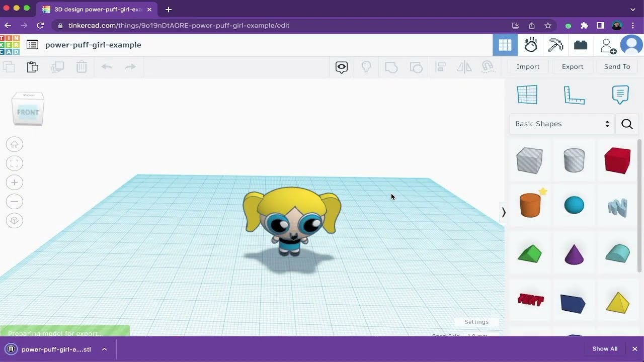
Task: Collapse the shapes panel chevron
Action: pos(504,213)
